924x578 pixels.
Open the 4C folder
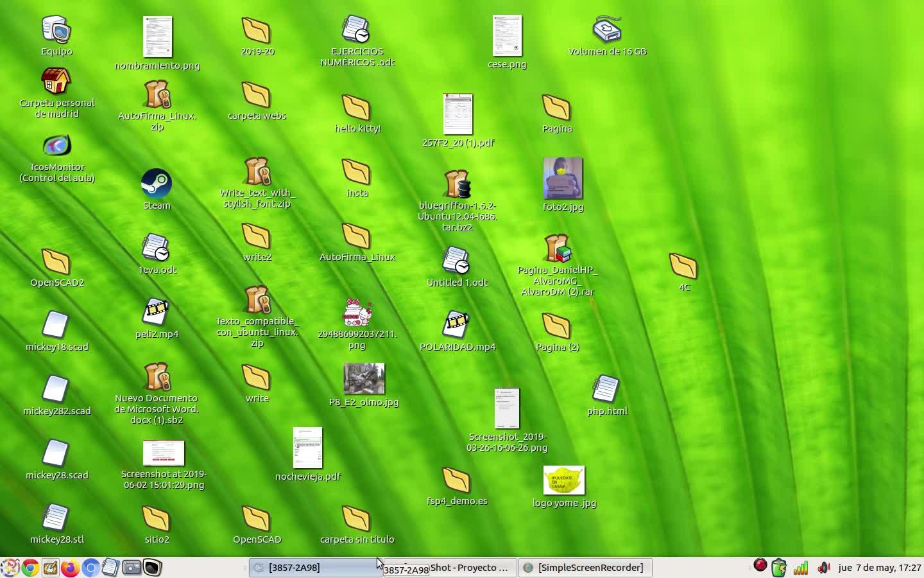684,266
